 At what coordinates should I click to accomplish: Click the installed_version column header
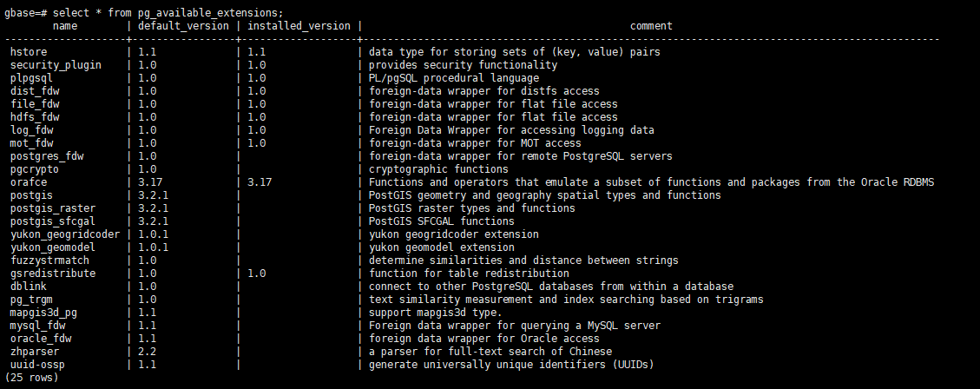[299, 26]
